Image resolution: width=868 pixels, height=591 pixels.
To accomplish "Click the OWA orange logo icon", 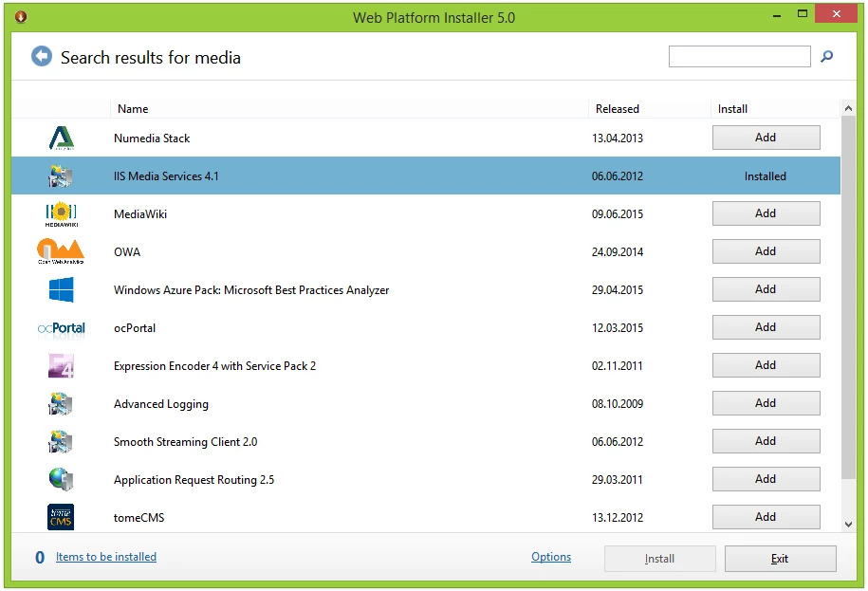I will (61, 251).
